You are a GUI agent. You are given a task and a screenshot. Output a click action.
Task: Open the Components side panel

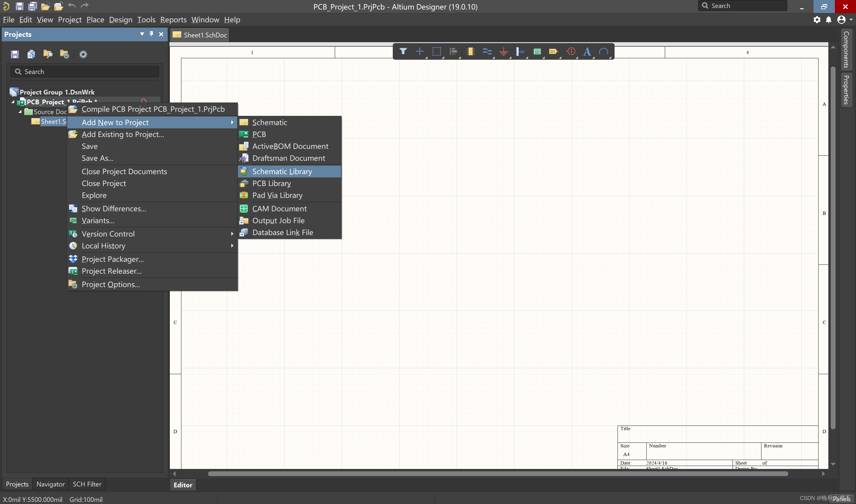(x=846, y=50)
